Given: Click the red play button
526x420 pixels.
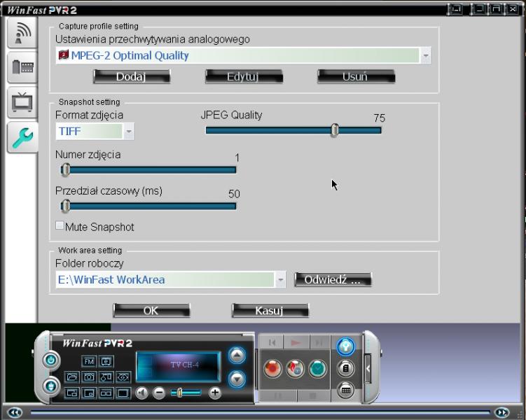Looking at the screenshot, I should (x=296, y=342).
